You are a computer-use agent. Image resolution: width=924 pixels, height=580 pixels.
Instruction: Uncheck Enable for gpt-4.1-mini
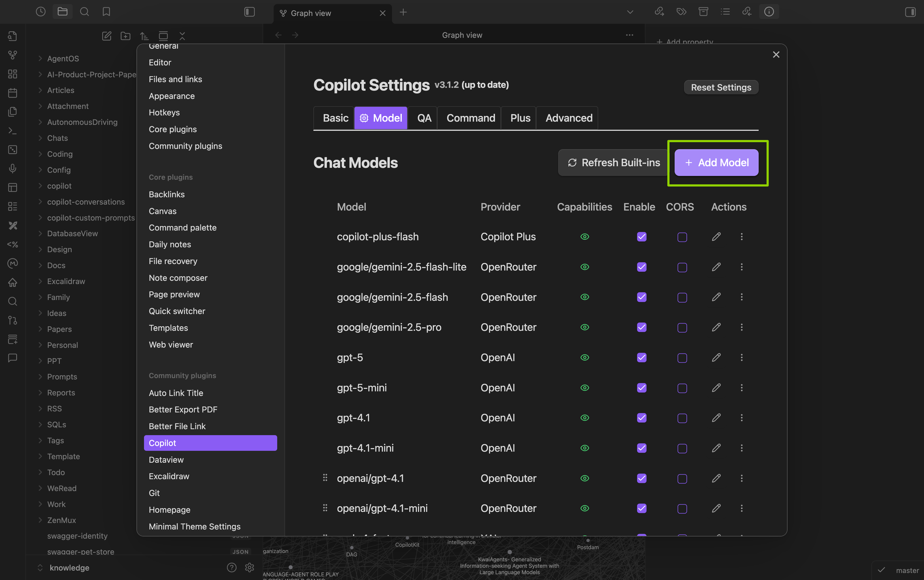pyautogui.click(x=642, y=448)
